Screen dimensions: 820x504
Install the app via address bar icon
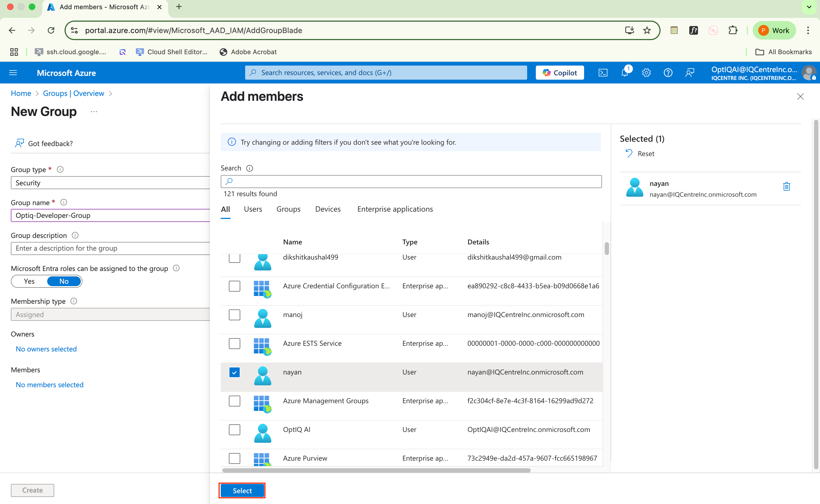pos(629,30)
